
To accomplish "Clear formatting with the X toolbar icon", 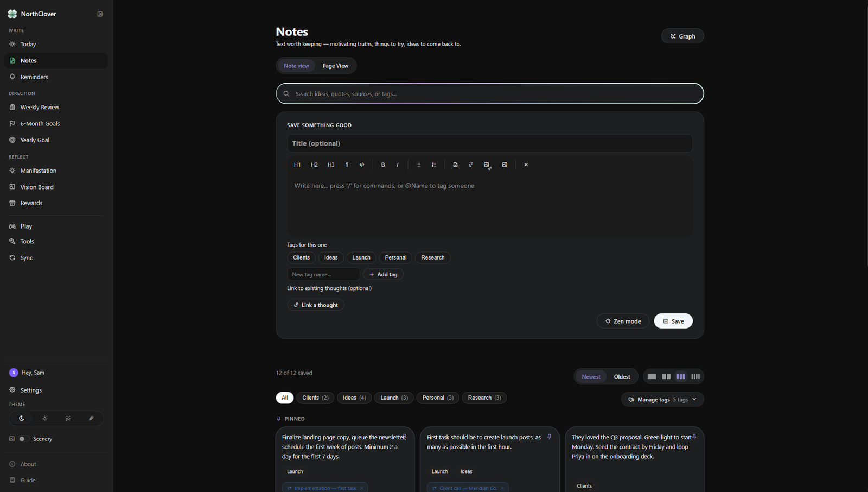I will coord(526,165).
